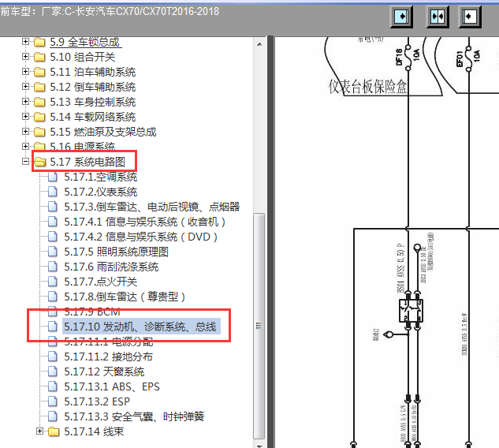Image resolution: width=499 pixels, height=448 pixels.
Task: Collapse the 5.17 系统电路图 folder
Action: (25, 162)
